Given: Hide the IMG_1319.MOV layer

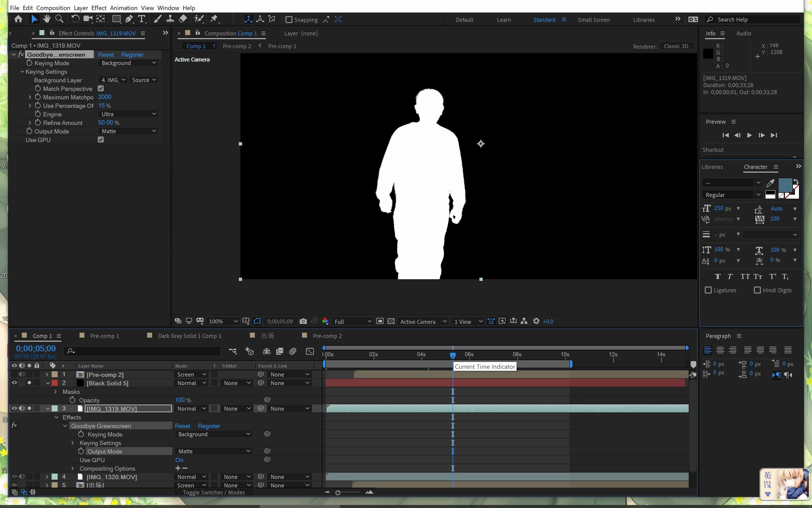Looking at the screenshot, I should point(15,409).
